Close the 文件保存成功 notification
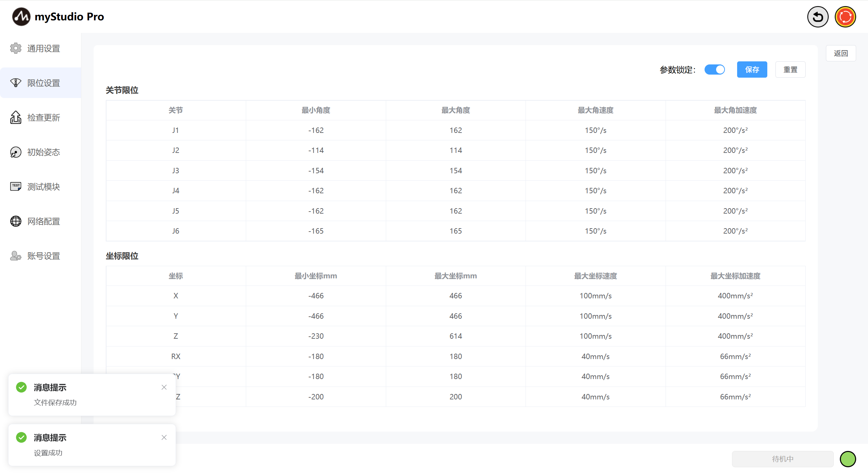 pos(164,387)
